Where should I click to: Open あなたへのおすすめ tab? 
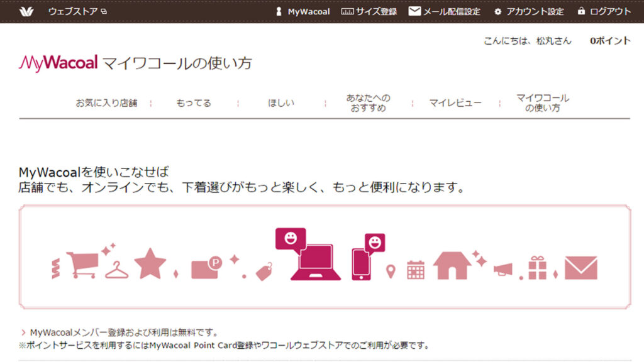tap(368, 103)
